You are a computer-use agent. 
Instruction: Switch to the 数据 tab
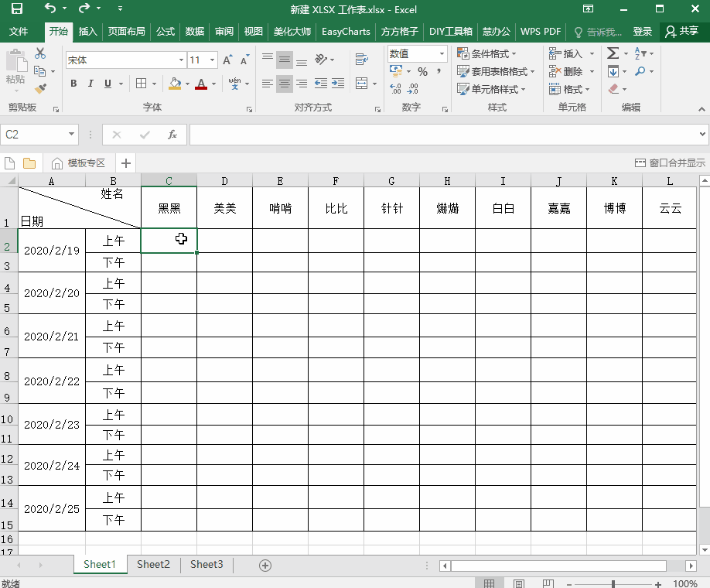pos(195,31)
